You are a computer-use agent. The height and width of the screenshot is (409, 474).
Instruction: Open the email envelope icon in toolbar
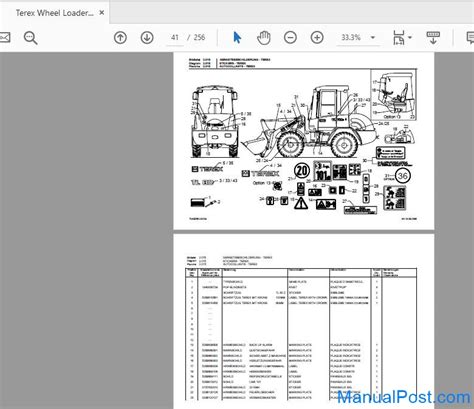tap(5, 37)
